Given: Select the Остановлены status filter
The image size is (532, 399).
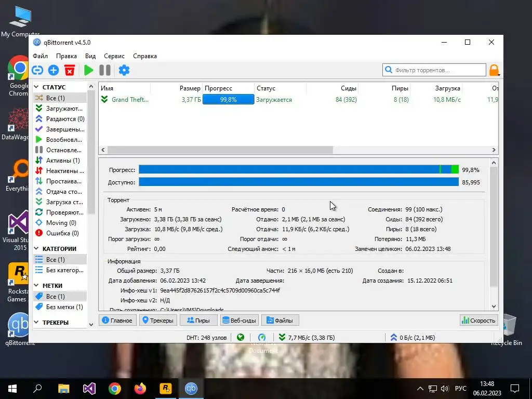Looking at the screenshot, I should 60,150.
